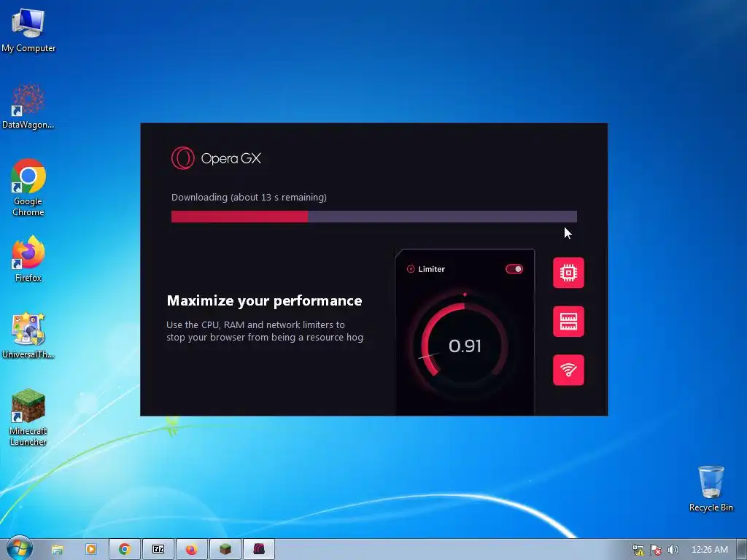Click the download progress bar

374,217
